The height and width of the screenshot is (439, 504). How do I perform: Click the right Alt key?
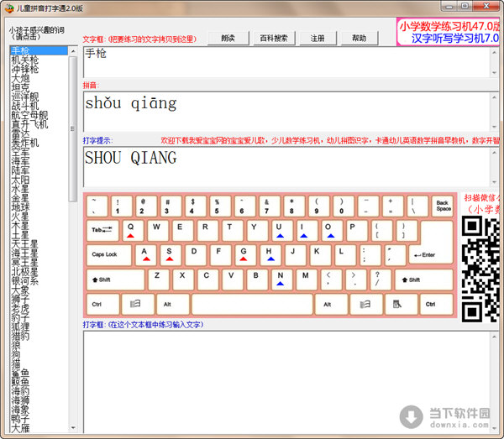point(332,304)
